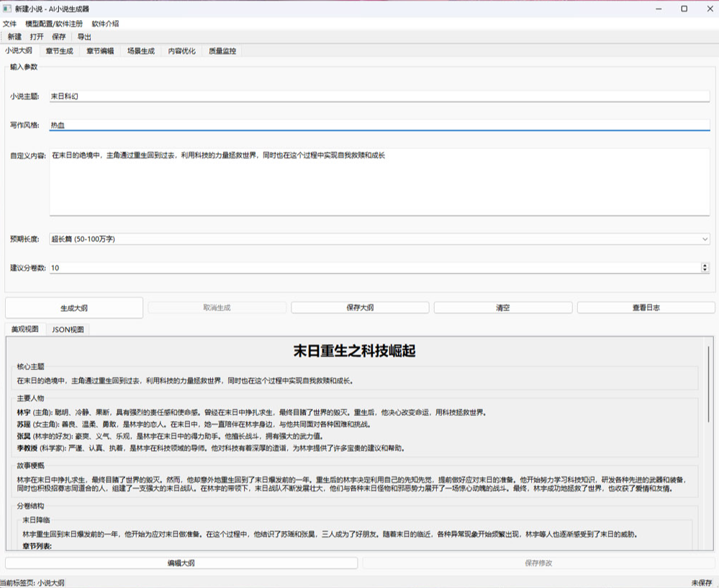Screen dimensions: 719x588
Task: Open the 预期长度 dropdown
Action: coord(705,238)
